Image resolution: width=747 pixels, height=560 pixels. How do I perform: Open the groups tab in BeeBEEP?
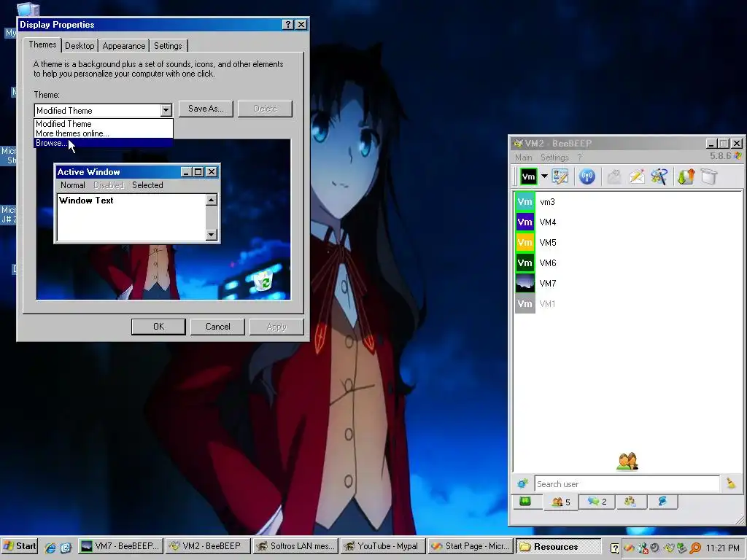coord(630,502)
